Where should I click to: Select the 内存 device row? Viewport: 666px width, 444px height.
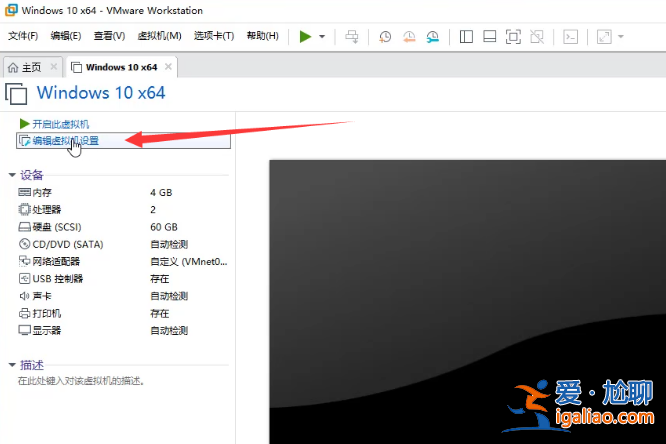tap(123, 192)
